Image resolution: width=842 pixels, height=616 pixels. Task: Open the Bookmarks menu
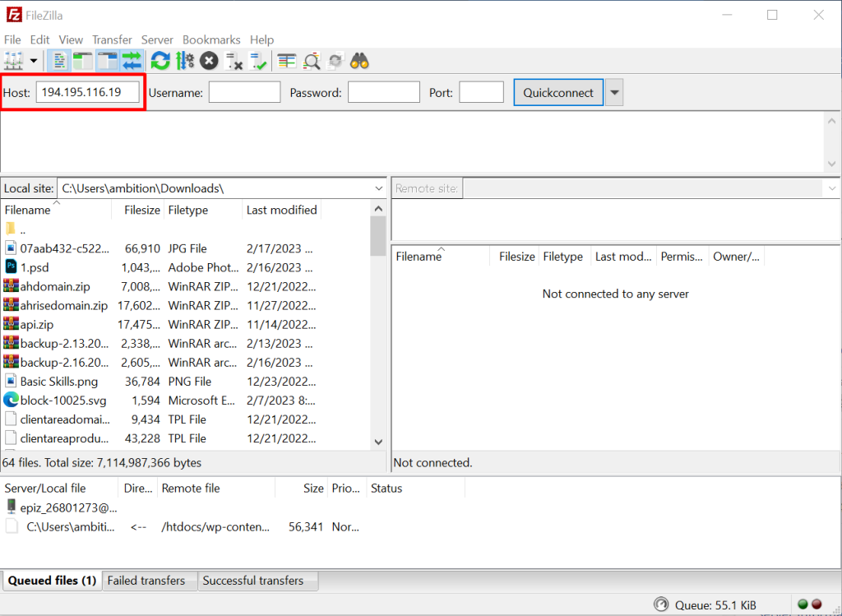point(211,39)
